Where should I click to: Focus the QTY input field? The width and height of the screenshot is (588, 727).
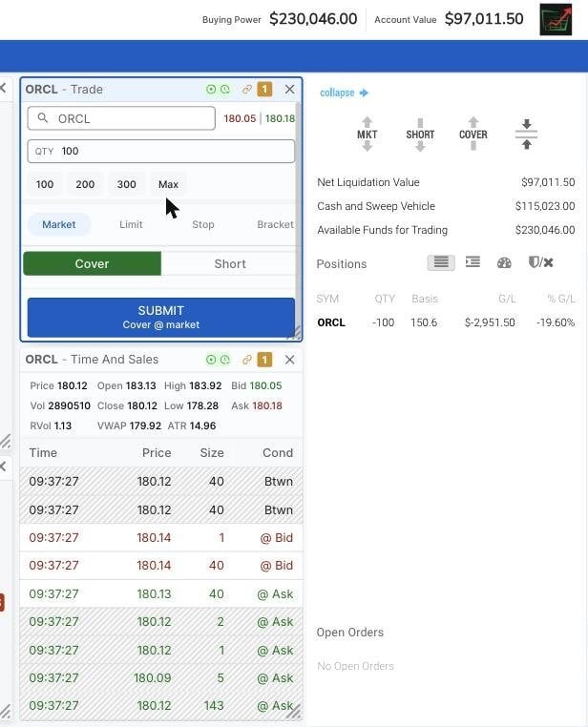pos(161,151)
